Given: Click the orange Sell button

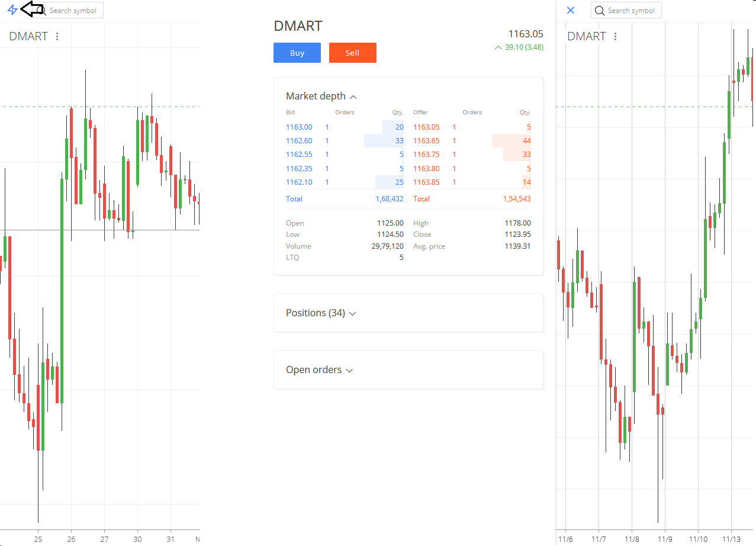Looking at the screenshot, I should (x=353, y=53).
